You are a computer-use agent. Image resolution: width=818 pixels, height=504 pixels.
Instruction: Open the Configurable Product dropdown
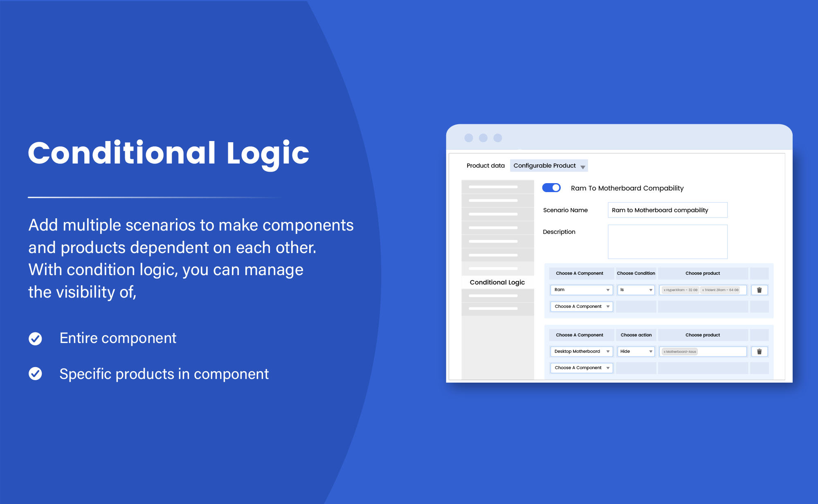(x=548, y=166)
